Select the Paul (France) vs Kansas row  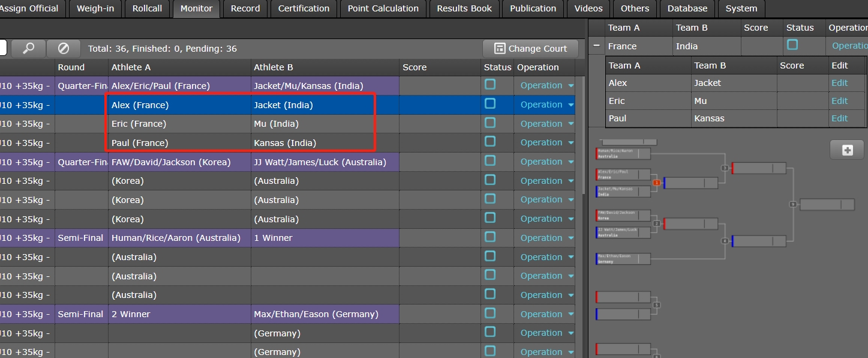[240, 143]
